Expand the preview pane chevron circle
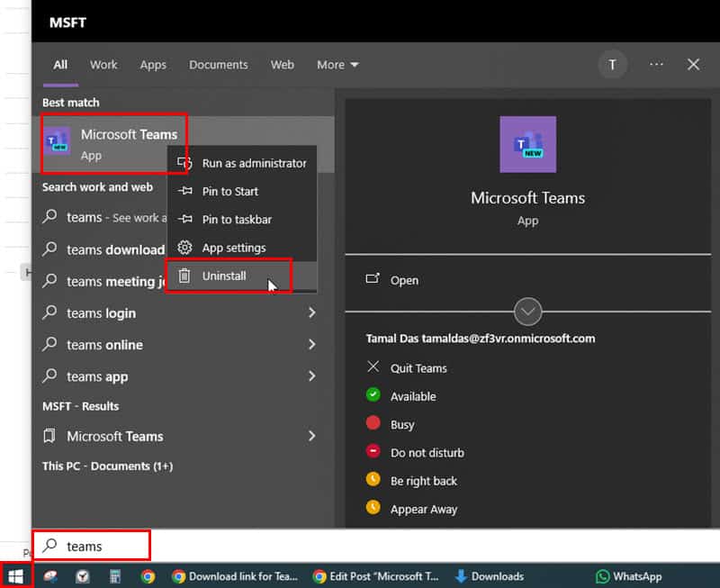Image resolution: width=720 pixels, height=588 pixels. tap(527, 312)
